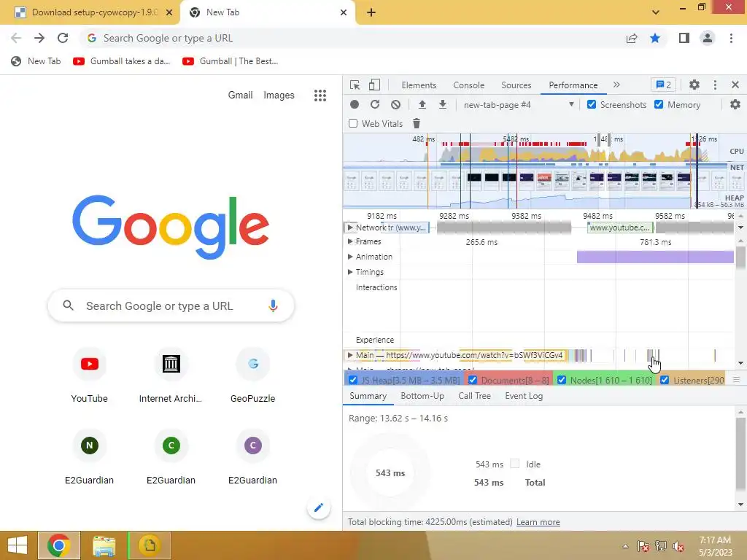Reload the page with refresh icon
This screenshot has width=747, height=560.
tap(63, 38)
